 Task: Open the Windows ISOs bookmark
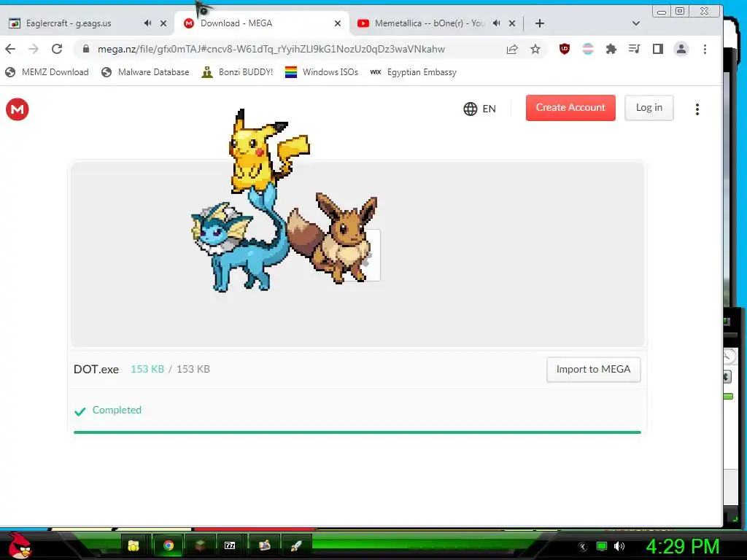(322, 72)
